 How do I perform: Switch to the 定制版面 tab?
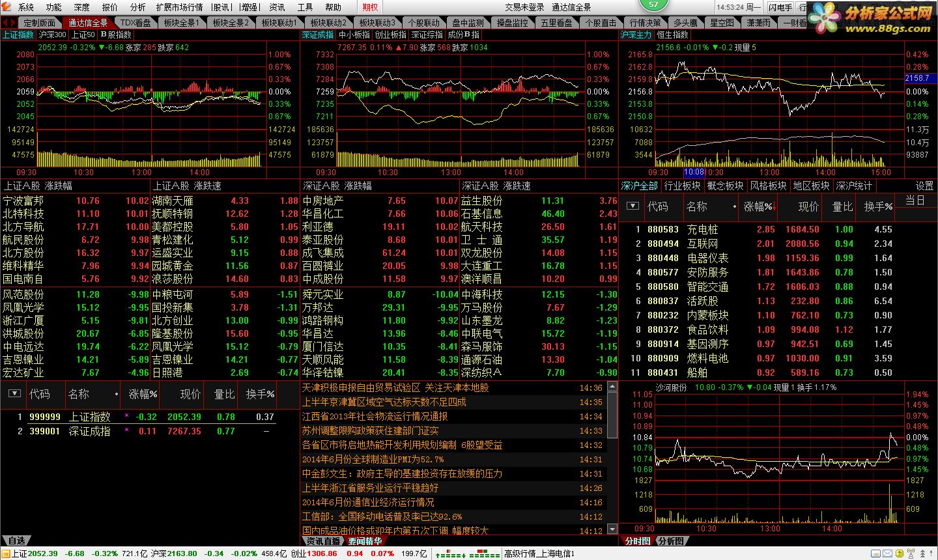[x=40, y=23]
